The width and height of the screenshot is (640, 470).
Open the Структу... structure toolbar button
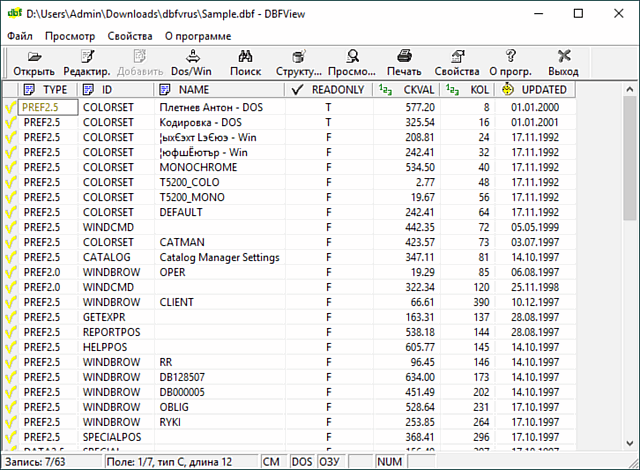coord(299,57)
